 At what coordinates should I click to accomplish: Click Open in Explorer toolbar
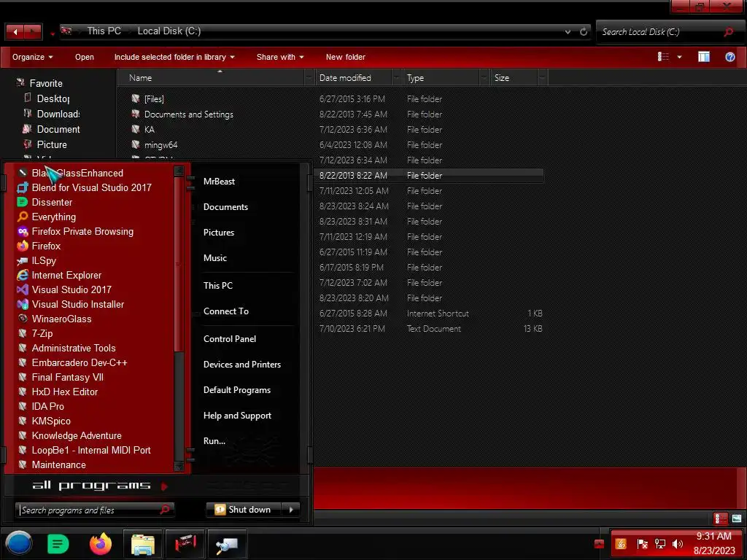tap(85, 57)
